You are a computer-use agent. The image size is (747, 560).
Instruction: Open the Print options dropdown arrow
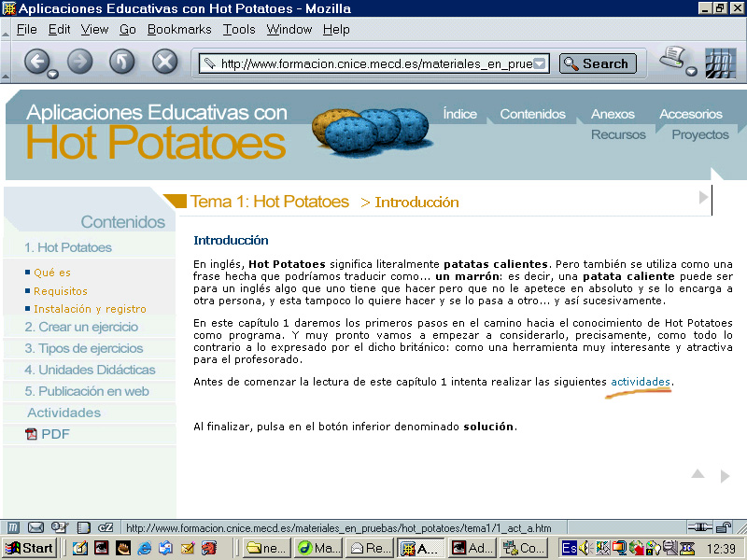(x=692, y=72)
